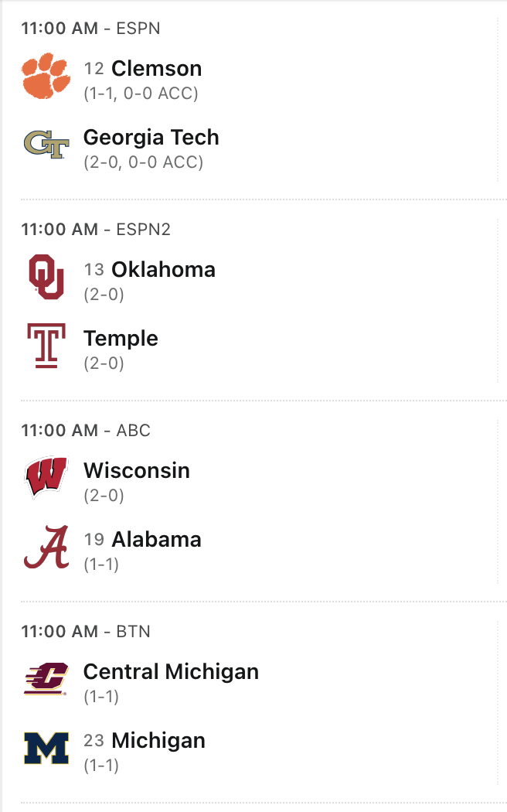Click the Georgia Tech GT logo
The width and height of the screenshot is (507, 812).
click(46, 145)
